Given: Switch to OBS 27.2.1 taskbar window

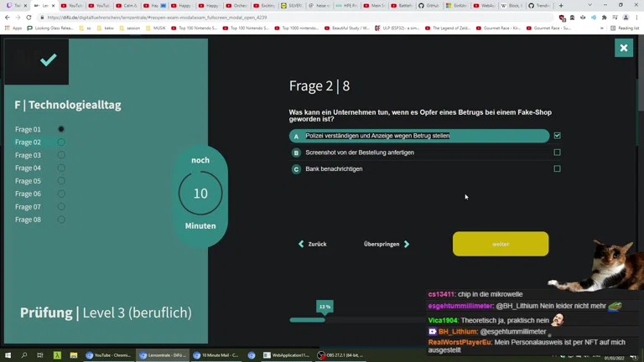Looking at the screenshot, I should tap(340, 355).
